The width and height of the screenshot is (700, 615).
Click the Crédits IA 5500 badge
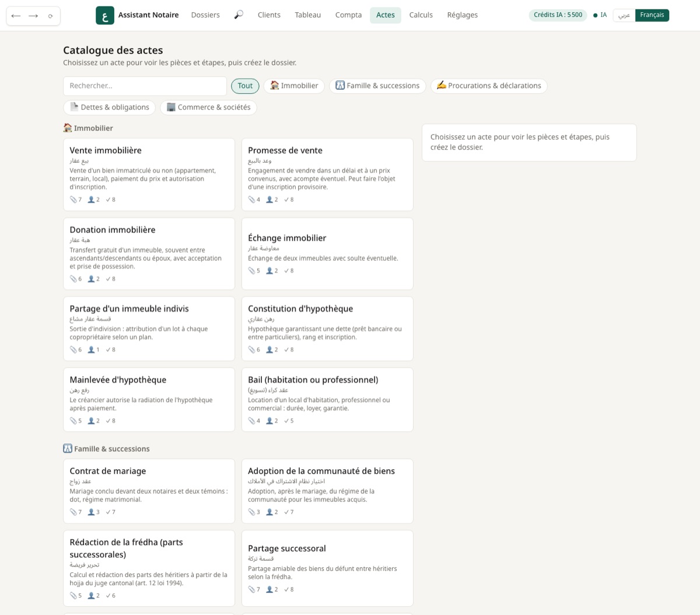point(558,15)
